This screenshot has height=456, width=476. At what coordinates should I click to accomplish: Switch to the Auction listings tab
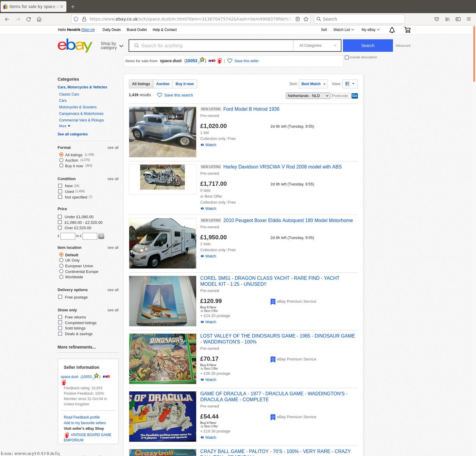pyautogui.click(x=163, y=84)
